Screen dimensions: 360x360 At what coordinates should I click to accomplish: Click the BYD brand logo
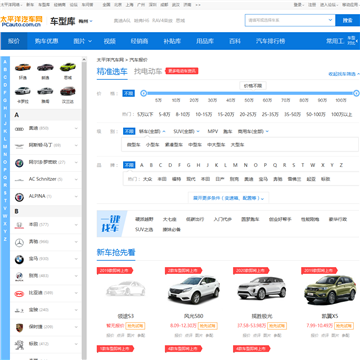[19, 294]
